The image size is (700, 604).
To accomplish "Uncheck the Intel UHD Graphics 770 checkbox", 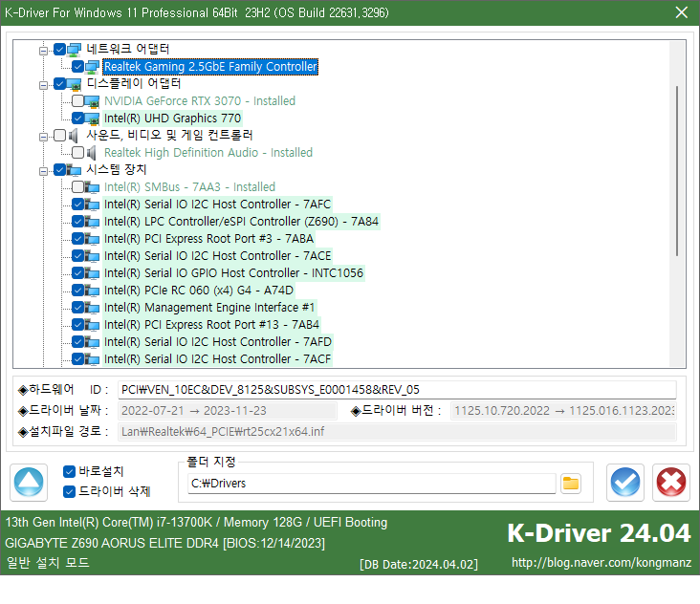I will point(77,119).
